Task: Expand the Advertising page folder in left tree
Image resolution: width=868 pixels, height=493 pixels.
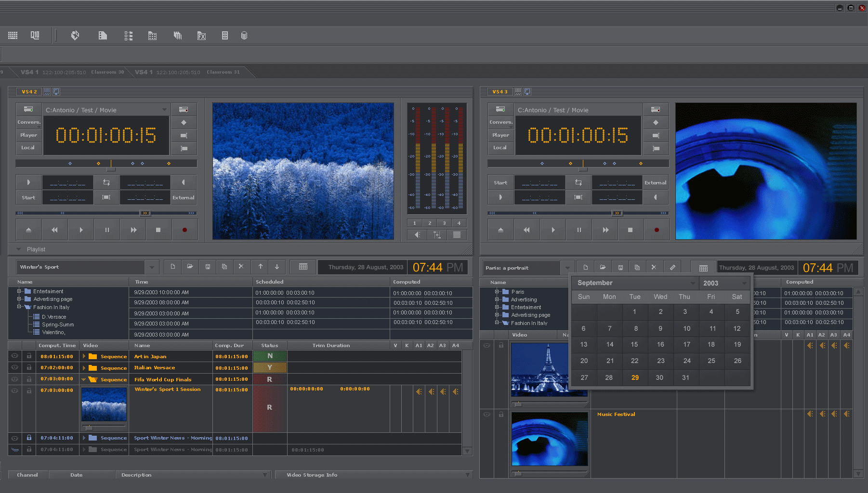Action: click(x=19, y=298)
